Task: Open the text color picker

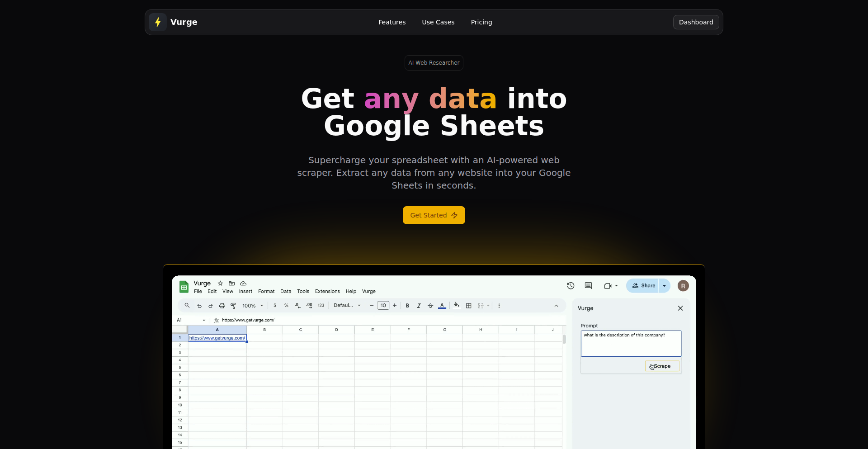Action: click(442, 306)
